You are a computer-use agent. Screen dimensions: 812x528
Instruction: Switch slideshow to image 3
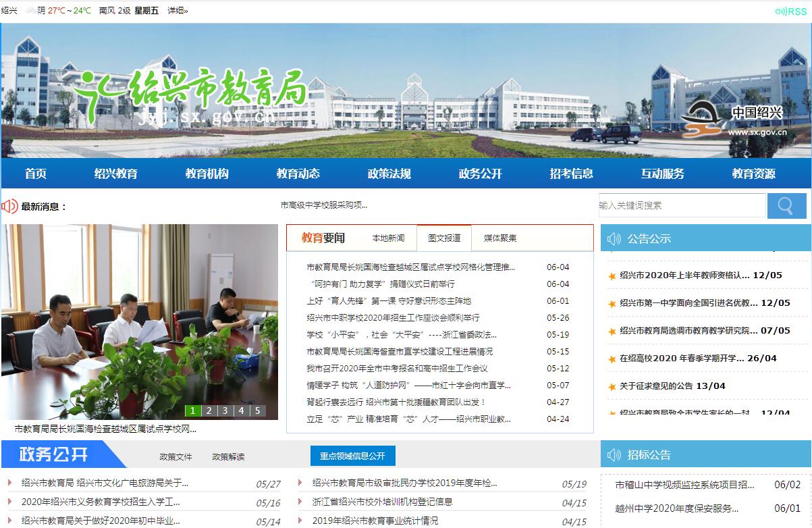[x=225, y=411]
